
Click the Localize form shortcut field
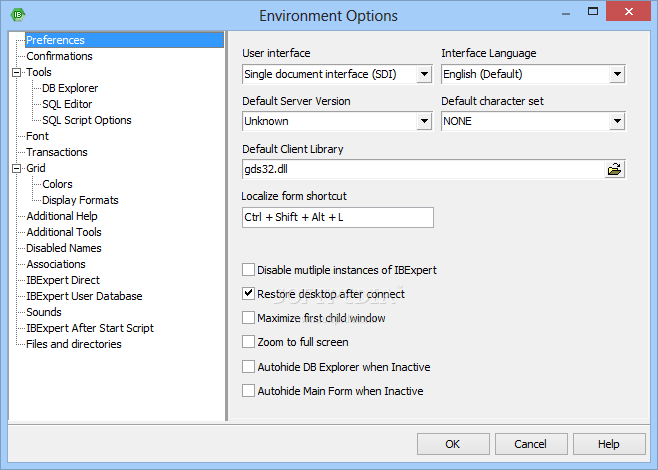tap(338, 217)
